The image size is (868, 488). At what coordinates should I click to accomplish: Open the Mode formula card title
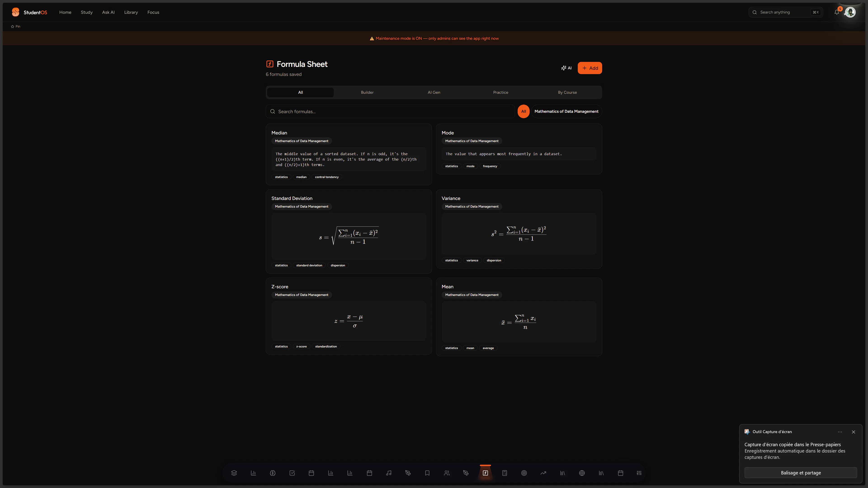pyautogui.click(x=448, y=133)
